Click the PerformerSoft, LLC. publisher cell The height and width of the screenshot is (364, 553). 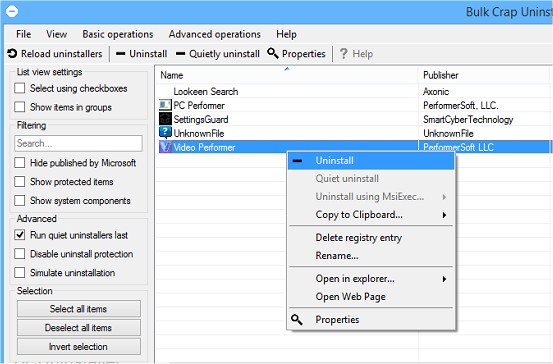click(x=461, y=105)
